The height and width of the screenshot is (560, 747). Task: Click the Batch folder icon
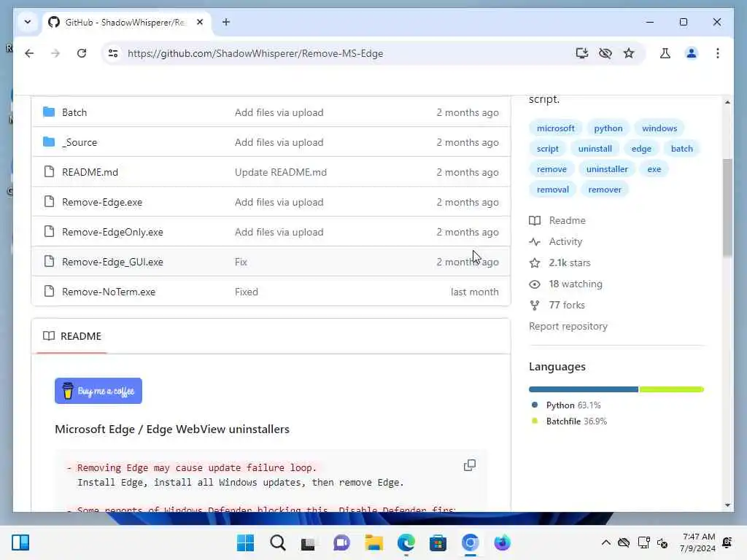49,112
